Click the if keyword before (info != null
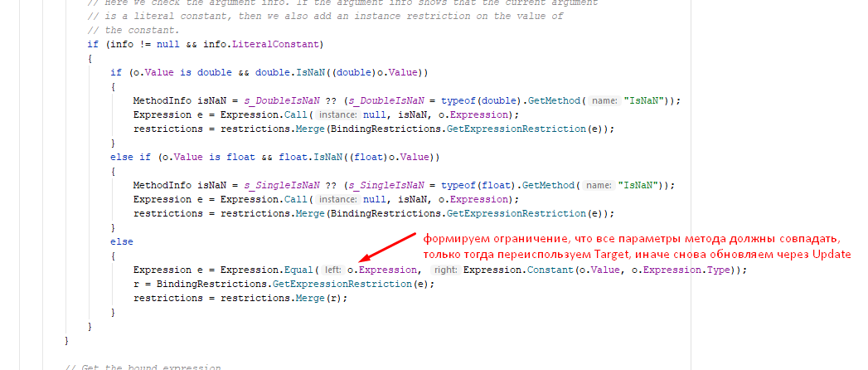Screen dimensions: 868x370 (x=93, y=44)
